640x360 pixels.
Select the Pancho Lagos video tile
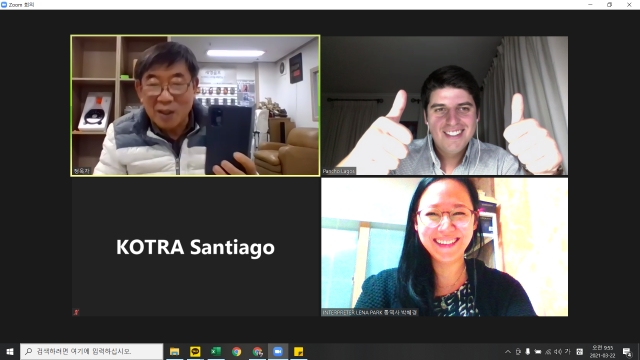(444, 106)
